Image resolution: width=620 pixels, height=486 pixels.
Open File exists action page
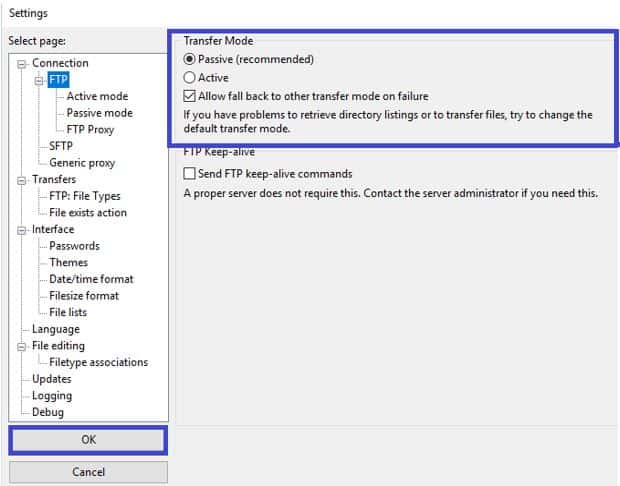pyautogui.click(x=88, y=213)
